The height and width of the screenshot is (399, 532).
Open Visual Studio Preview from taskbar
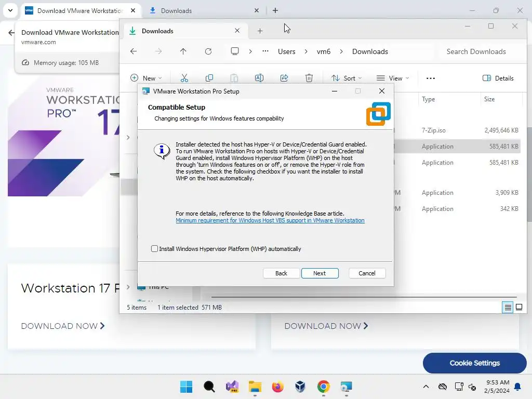(232, 387)
